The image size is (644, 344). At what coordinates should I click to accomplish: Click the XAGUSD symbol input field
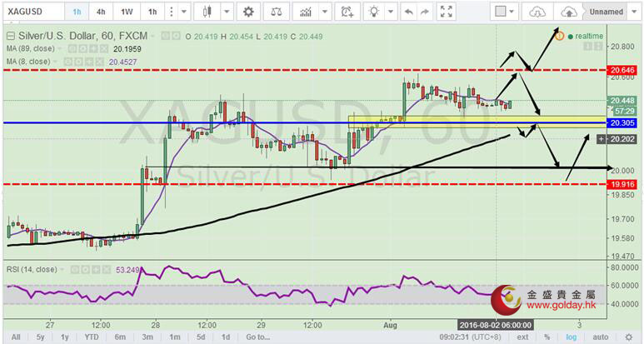[30, 12]
